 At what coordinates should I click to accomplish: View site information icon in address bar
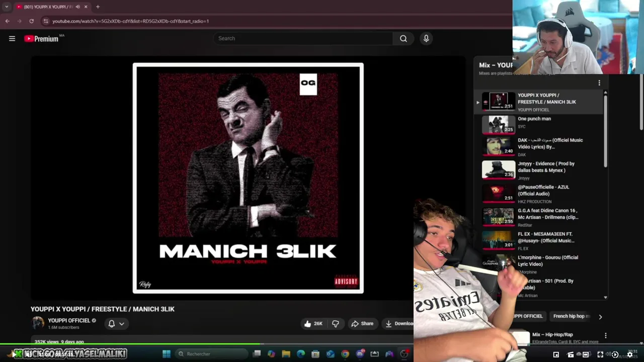coord(46,21)
